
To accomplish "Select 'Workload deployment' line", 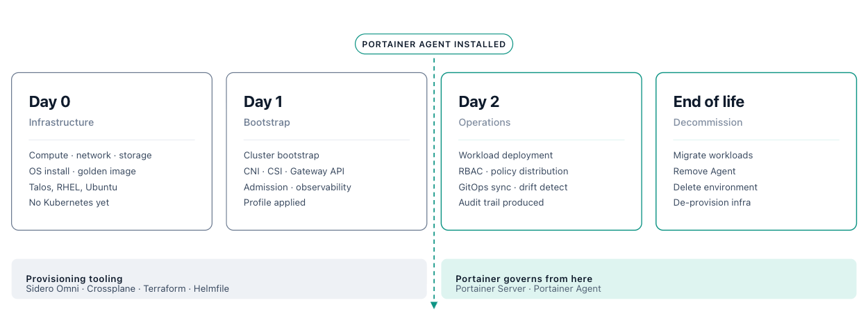I will [506, 156].
